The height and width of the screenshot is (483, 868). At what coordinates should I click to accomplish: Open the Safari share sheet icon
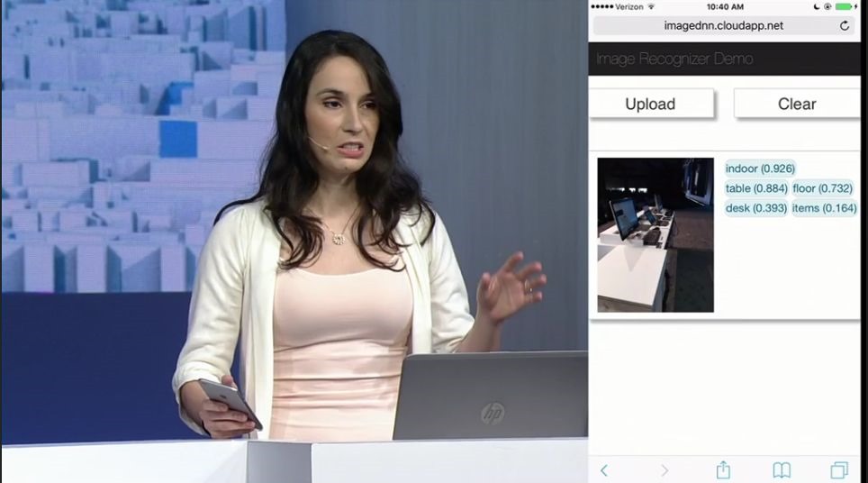723,469
